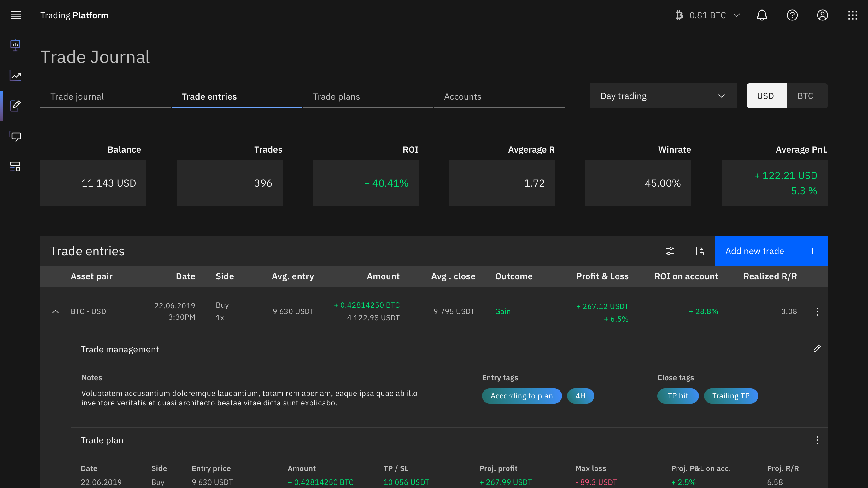
Task: Sort by ROI on account column
Action: [686, 276]
